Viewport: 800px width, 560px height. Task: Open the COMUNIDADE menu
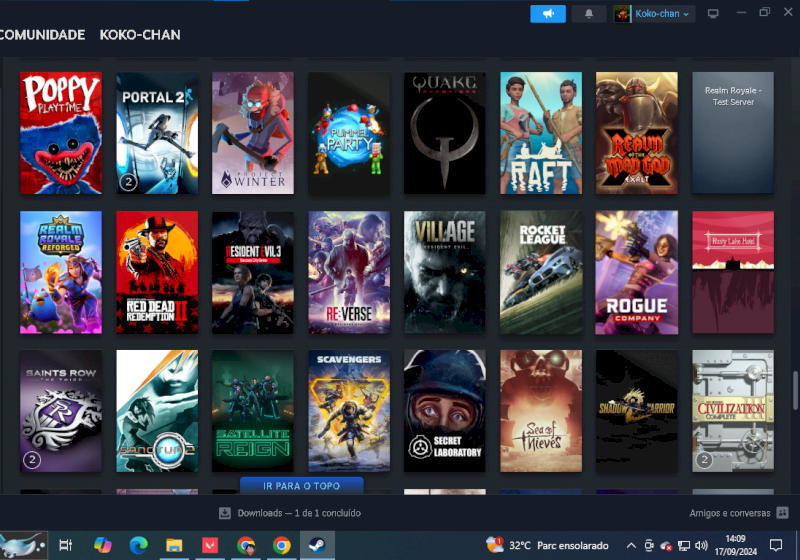point(42,35)
